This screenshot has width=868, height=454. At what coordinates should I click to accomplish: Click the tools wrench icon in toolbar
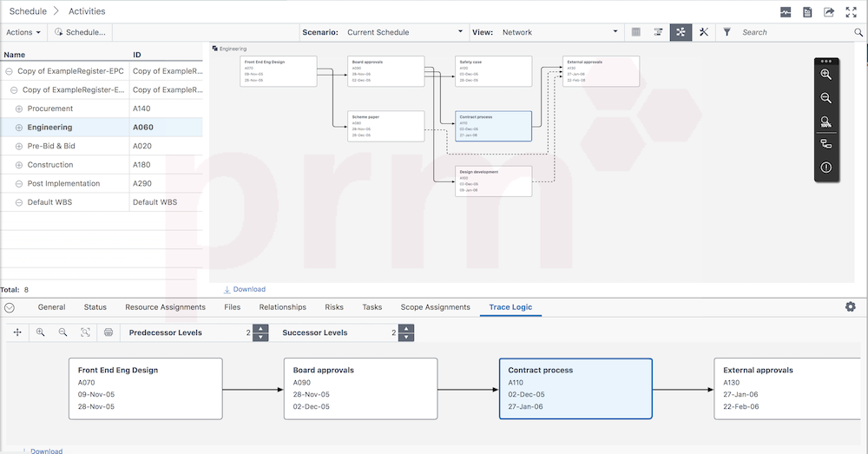[703, 32]
